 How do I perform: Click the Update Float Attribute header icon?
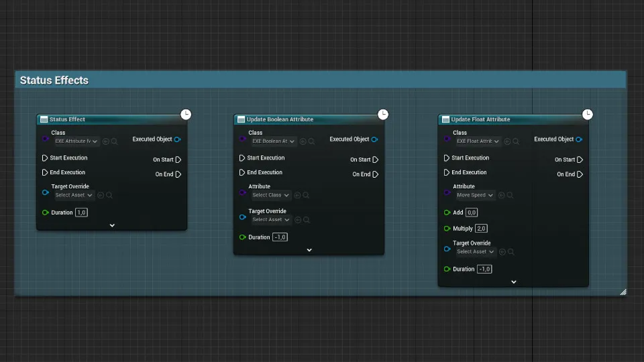pos(445,119)
